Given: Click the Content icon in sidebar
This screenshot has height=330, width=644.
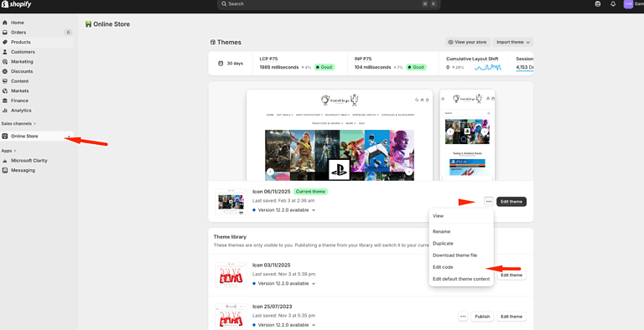Looking at the screenshot, I should (x=5, y=81).
